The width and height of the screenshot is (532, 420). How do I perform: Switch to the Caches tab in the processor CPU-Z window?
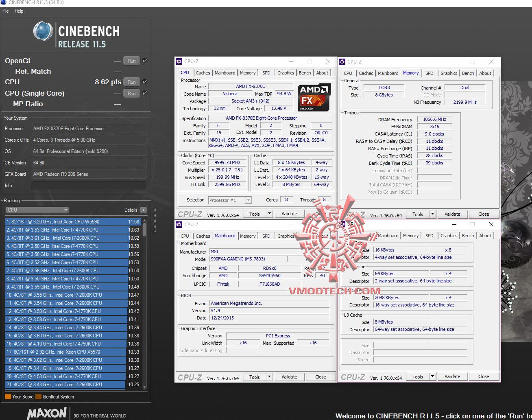[203, 73]
